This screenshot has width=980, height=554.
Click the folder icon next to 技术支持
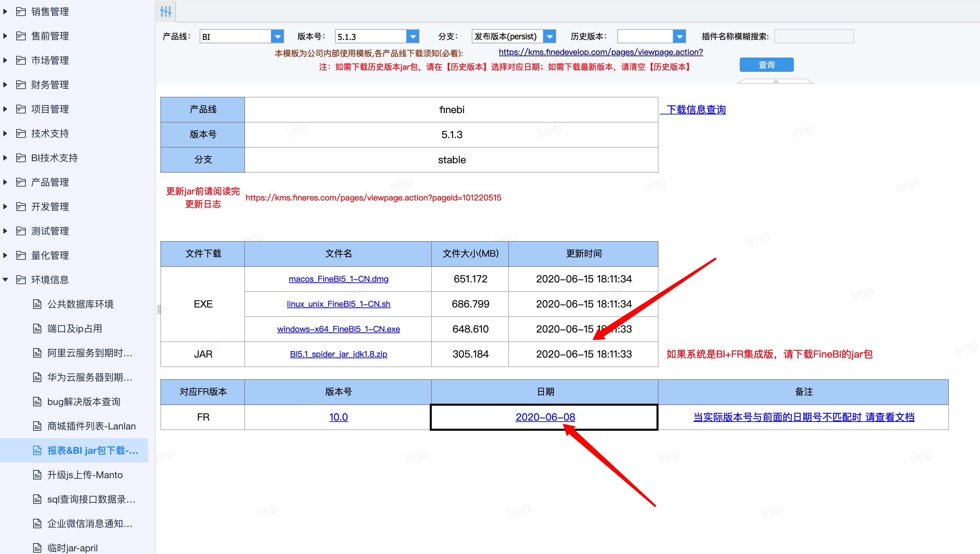point(21,133)
